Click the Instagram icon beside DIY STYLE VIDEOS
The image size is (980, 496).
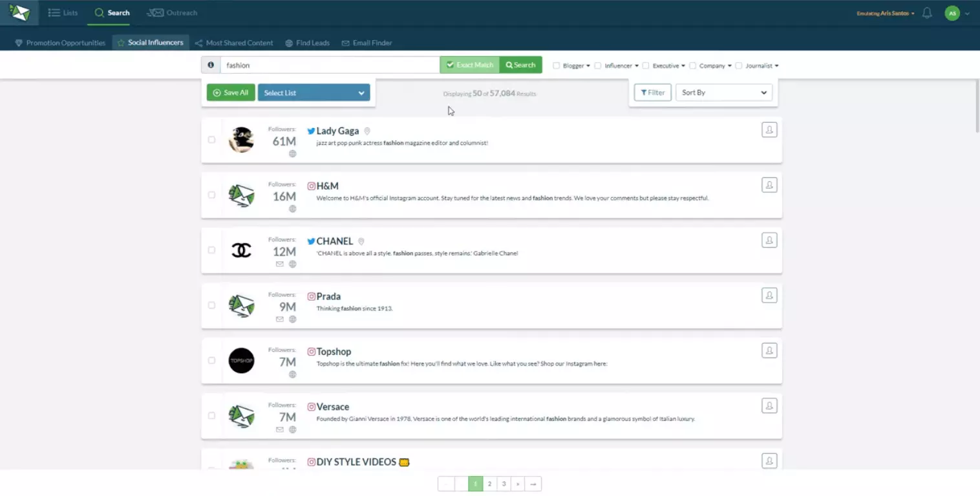311,462
